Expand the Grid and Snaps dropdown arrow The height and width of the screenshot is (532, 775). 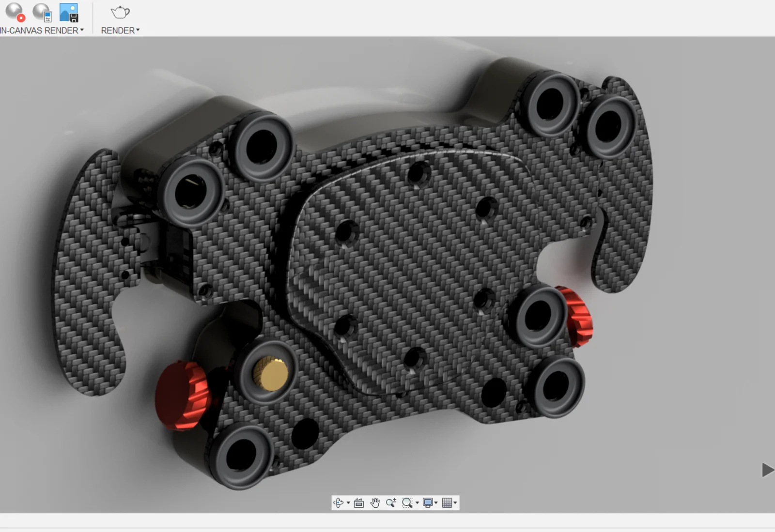click(x=455, y=503)
